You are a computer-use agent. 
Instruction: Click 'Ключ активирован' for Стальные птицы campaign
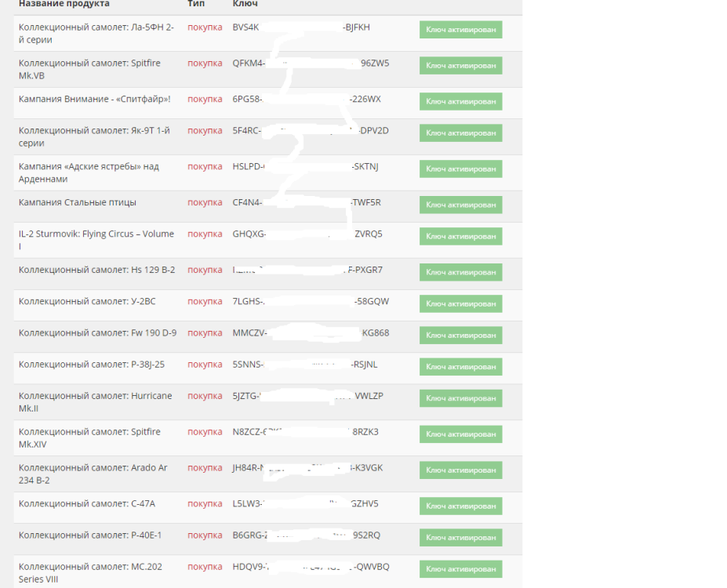click(460, 205)
